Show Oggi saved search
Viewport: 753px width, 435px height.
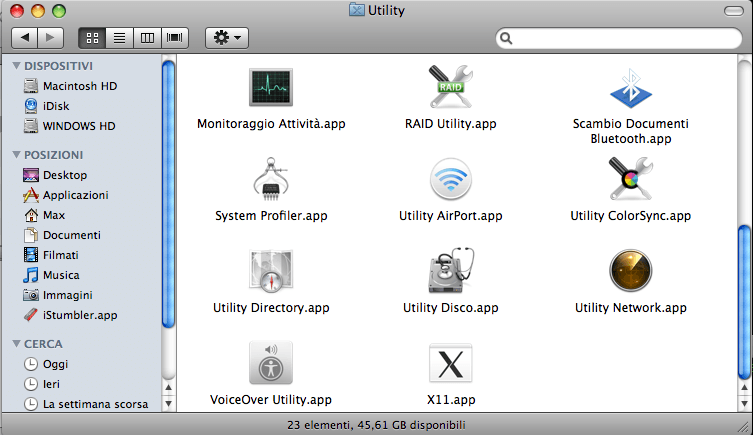46,364
